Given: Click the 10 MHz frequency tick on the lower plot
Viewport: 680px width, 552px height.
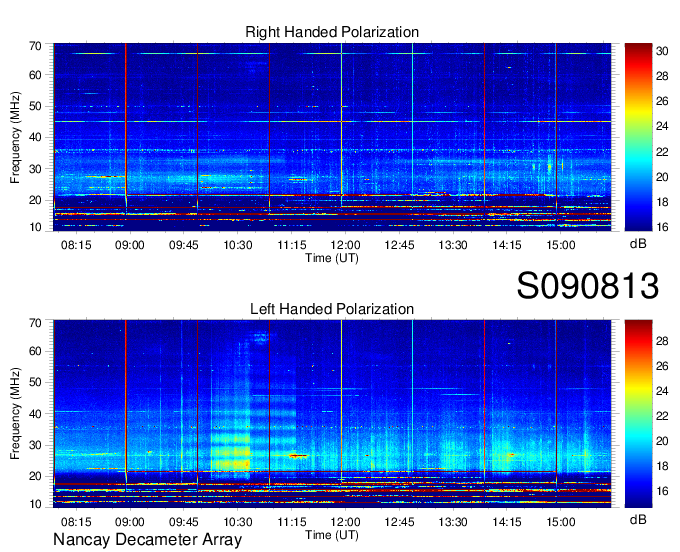Looking at the screenshot, I should [x=35, y=504].
